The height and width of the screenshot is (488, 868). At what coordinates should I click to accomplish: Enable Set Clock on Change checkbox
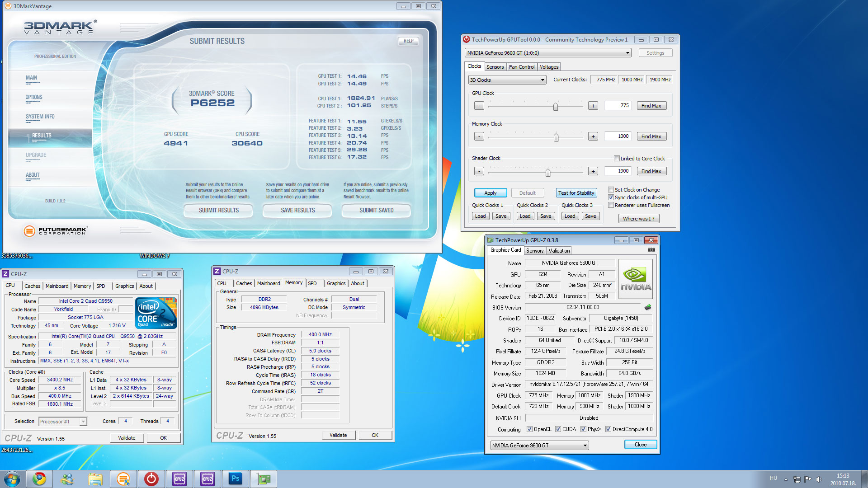611,190
